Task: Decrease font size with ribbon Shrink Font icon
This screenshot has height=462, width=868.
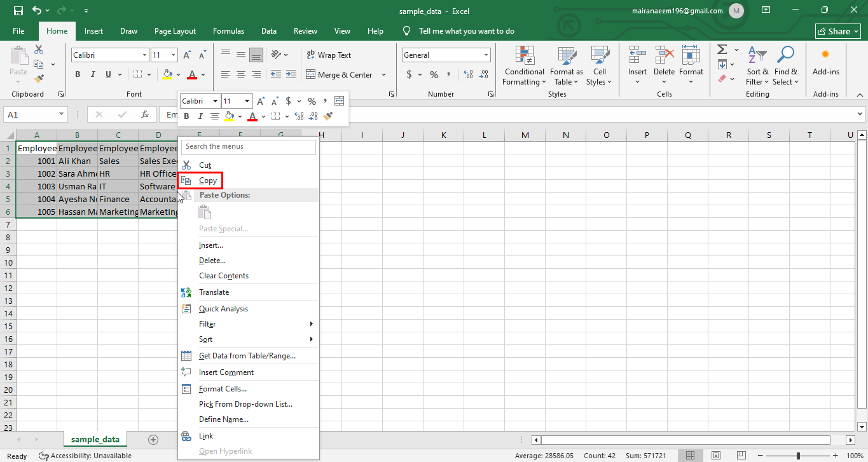Action: point(202,55)
